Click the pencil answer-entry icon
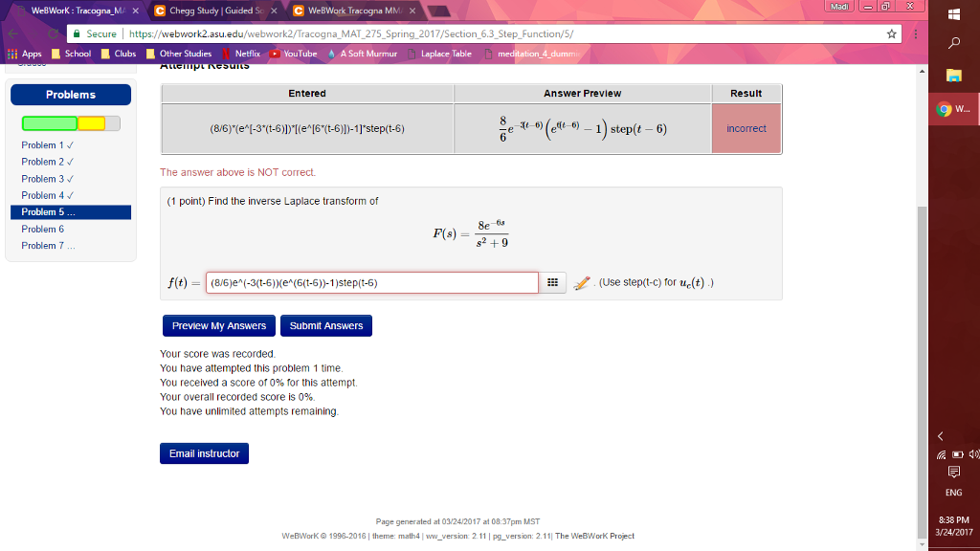980x551 pixels. pos(582,283)
